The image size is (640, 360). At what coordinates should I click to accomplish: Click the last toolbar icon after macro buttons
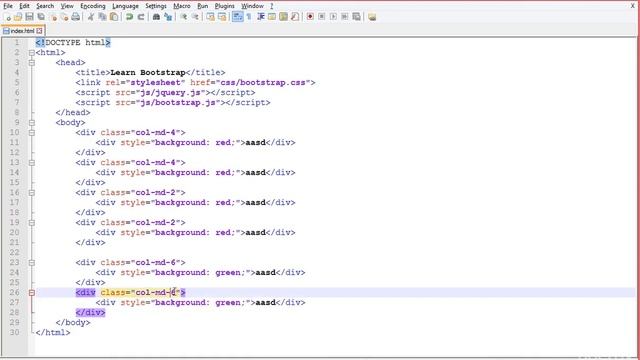[372, 17]
